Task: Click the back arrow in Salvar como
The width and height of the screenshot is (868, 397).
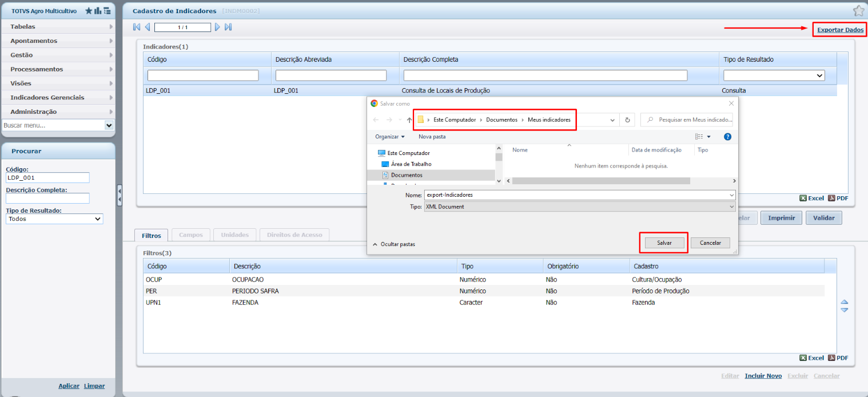Action: click(376, 120)
